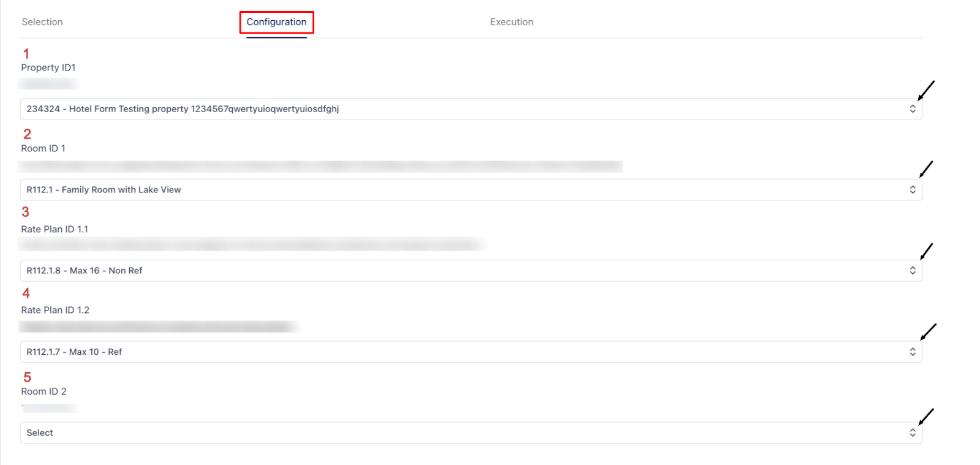Image resolution: width=980 pixels, height=465 pixels.
Task: Select the Rate Plan ID 1.1 label
Action: point(55,229)
